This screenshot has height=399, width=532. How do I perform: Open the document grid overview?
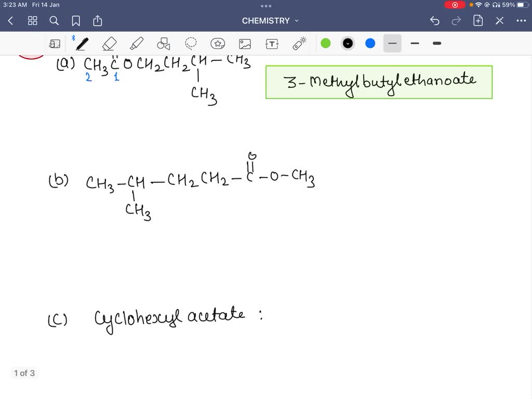pyautogui.click(x=32, y=21)
